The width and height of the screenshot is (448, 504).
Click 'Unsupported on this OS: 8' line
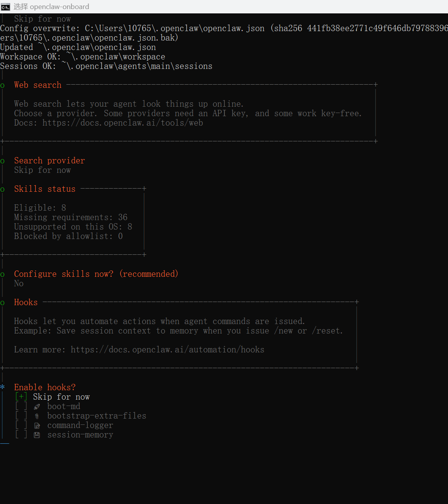pyautogui.click(x=73, y=227)
